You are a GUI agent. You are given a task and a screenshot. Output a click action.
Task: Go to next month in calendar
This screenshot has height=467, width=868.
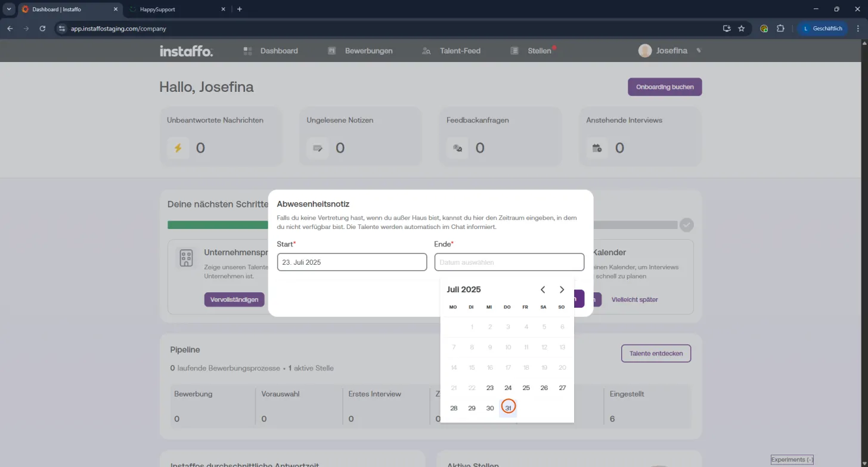562,290
